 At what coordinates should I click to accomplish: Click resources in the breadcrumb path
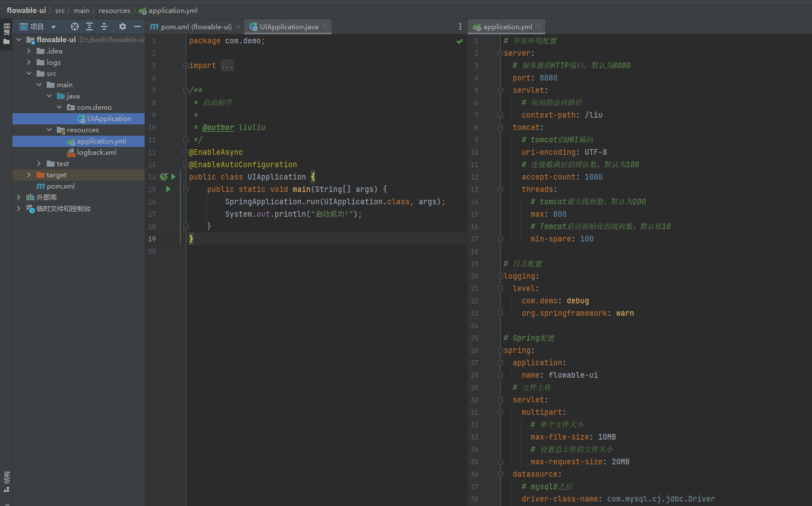click(x=114, y=11)
